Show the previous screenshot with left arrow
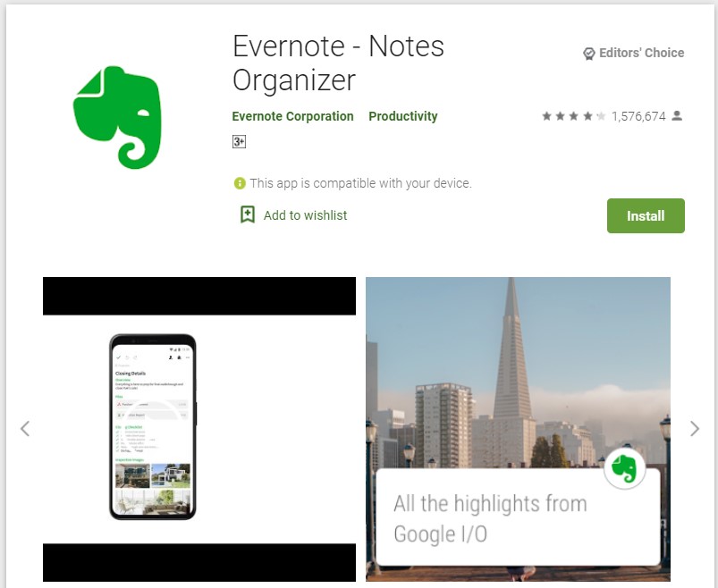 coord(25,429)
